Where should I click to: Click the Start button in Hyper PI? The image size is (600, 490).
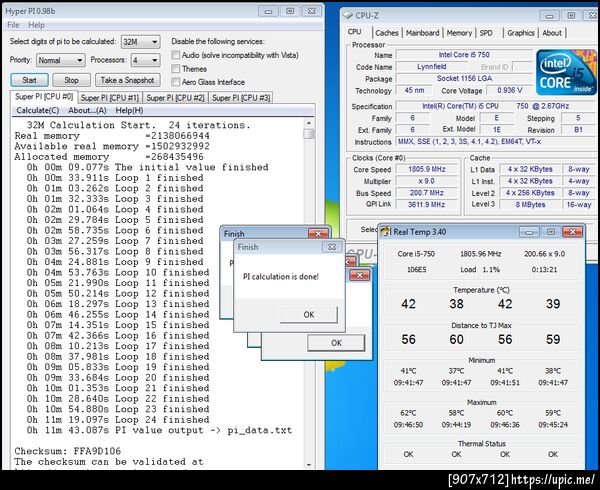click(x=29, y=80)
